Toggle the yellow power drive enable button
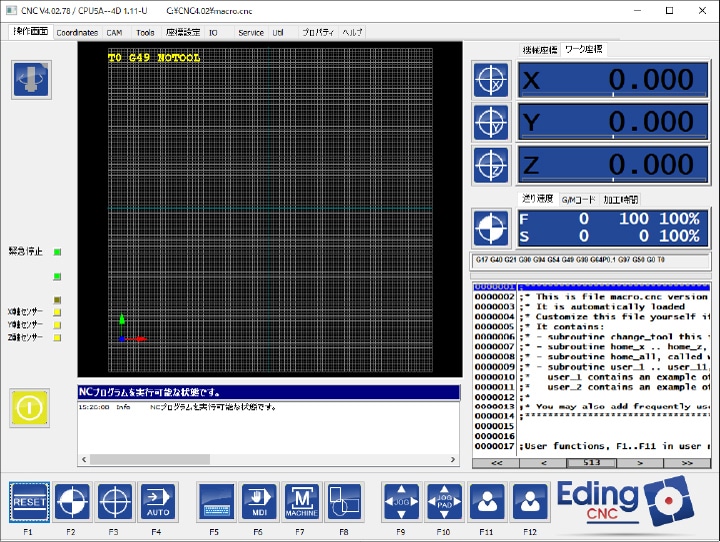 click(30, 407)
